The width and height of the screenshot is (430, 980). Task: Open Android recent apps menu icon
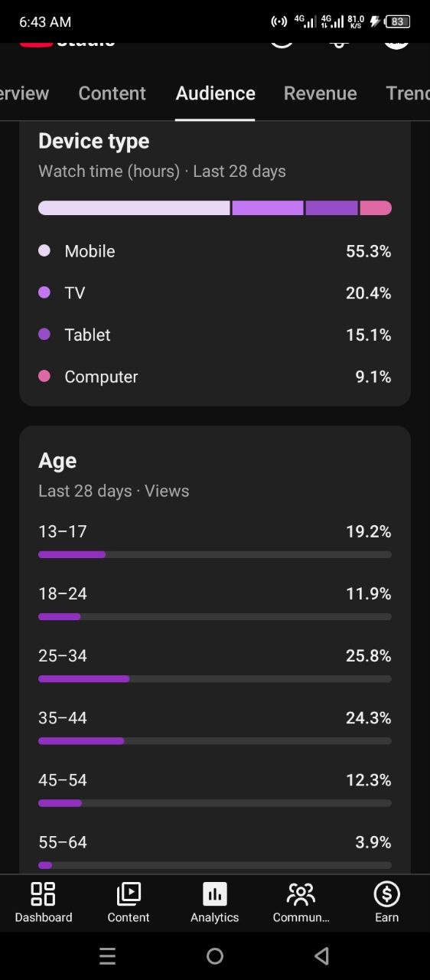click(x=108, y=955)
